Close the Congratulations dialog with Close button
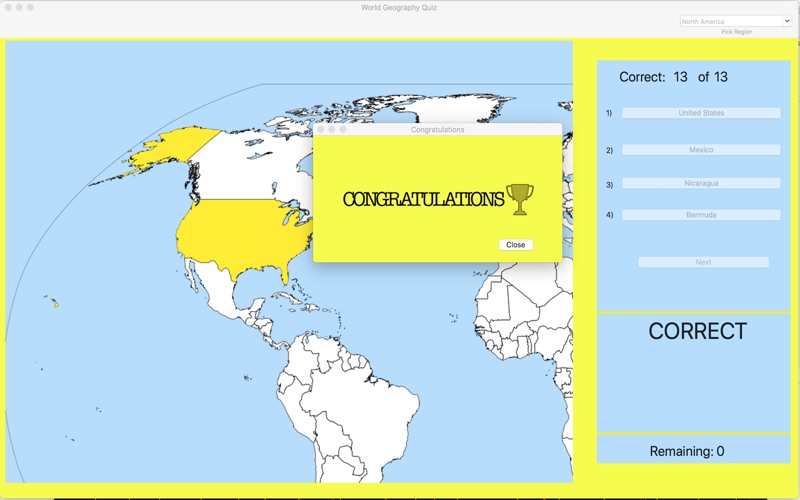This screenshot has height=500, width=800. coord(516,245)
